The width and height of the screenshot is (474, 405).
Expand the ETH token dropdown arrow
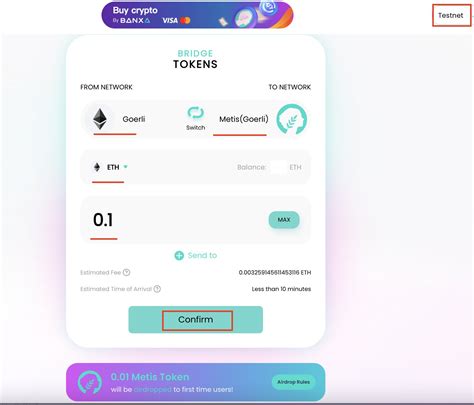point(126,167)
